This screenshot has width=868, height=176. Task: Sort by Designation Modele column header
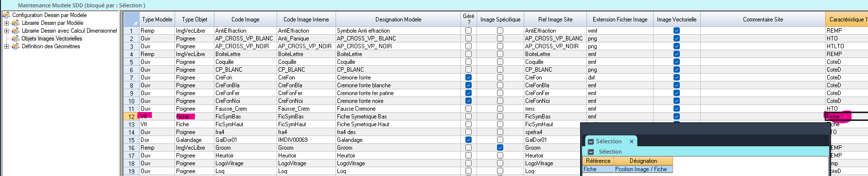tap(398, 20)
